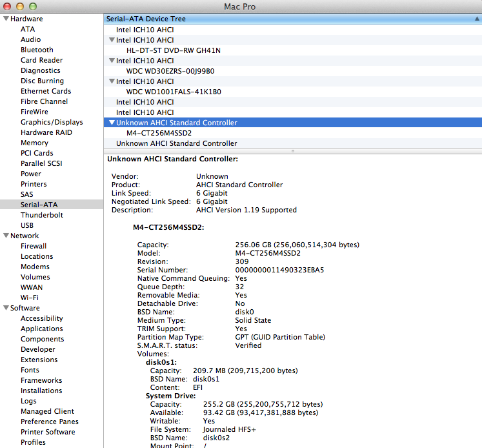482x448 pixels.
Task: Click the Network section heading
Action: click(x=25, y=236)
